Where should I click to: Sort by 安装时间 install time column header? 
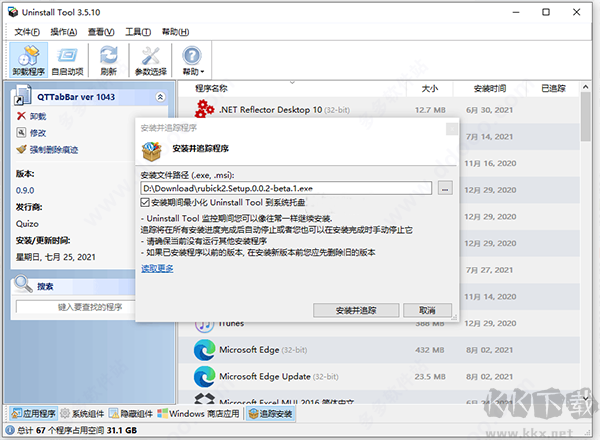[490, 88]
